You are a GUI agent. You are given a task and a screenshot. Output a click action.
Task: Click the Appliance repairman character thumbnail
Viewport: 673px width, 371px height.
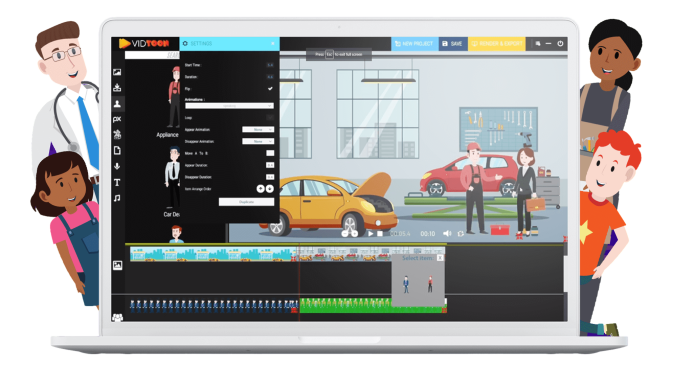click(x=174, y=97)
